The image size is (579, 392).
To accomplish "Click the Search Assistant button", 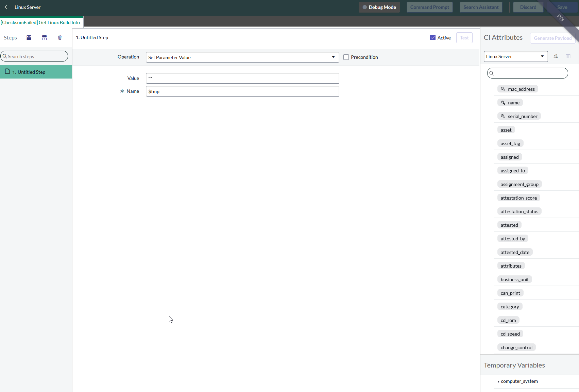I will [x=481, y=7].
